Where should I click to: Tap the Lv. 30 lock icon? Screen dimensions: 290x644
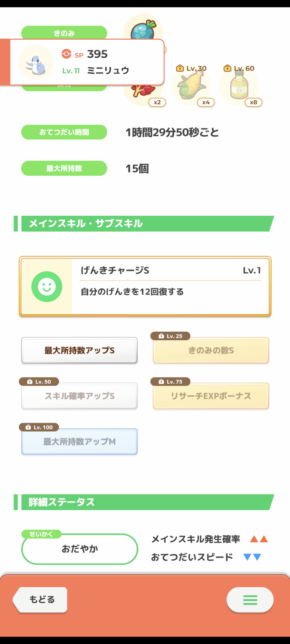pyautogui.click(x=180, y=68)
